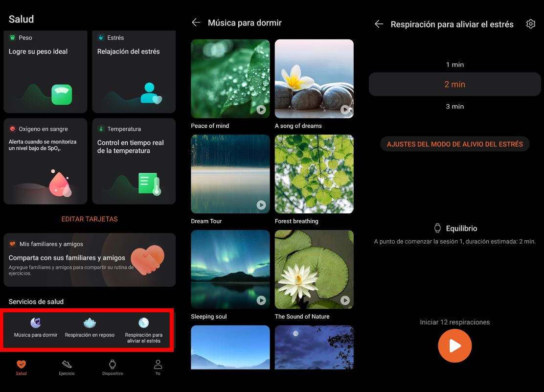Open Mis familiares y amigos card
Viewport: 544px width, 392px height.
[x=90, y=259]
